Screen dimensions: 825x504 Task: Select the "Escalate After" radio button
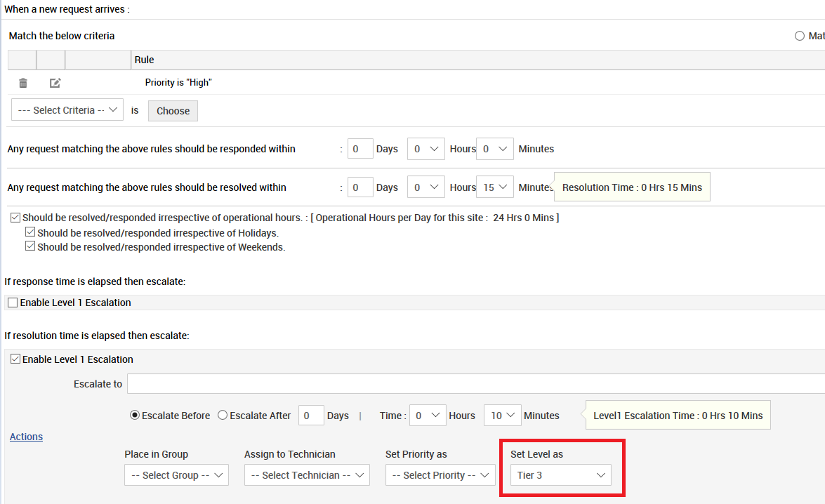221,415
